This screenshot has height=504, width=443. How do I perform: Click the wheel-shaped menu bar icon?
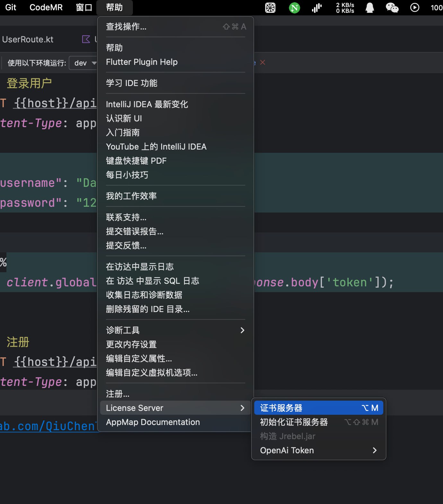click(x=270, y=7)
